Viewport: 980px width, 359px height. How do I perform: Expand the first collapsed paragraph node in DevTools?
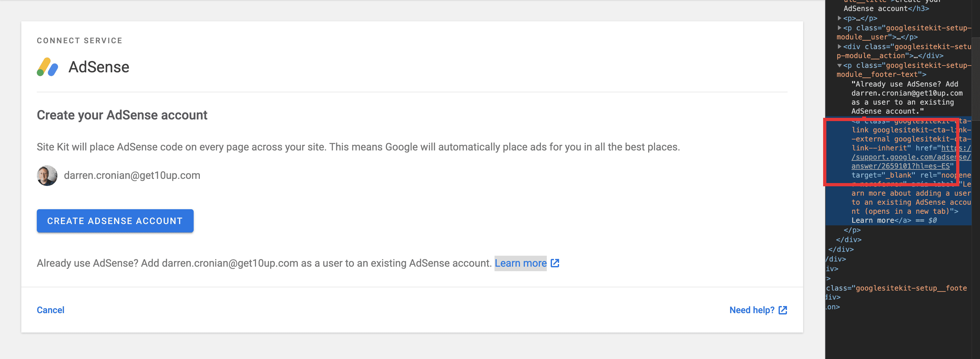[x=840, y=18]
